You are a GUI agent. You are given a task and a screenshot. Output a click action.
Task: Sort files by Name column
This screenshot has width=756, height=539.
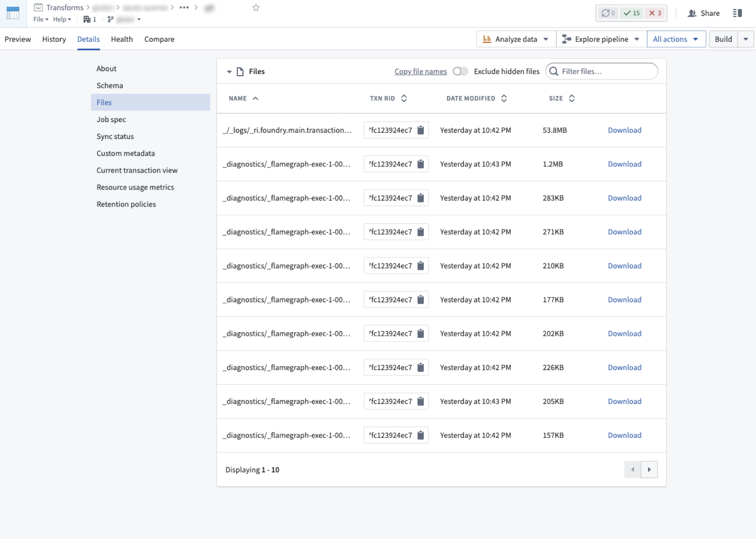pos(243,98)
